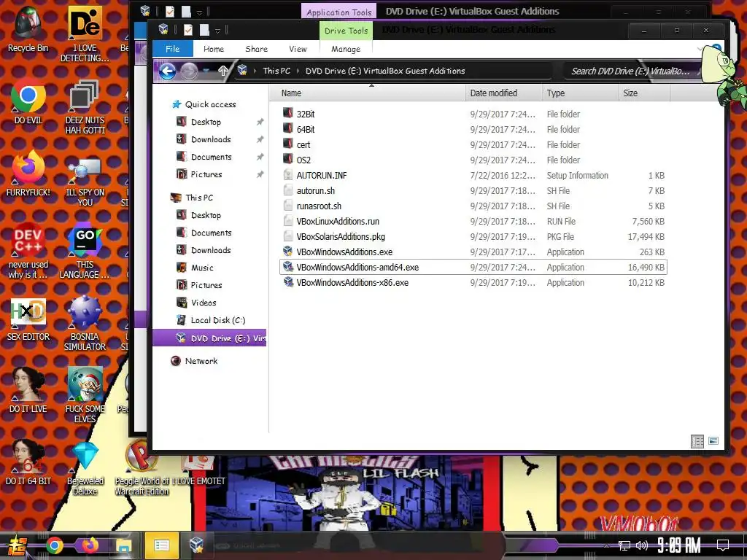Viewport: 747px width, 560px height.
Task: Switch to Details view layout
Action: [x=697, y=441]
